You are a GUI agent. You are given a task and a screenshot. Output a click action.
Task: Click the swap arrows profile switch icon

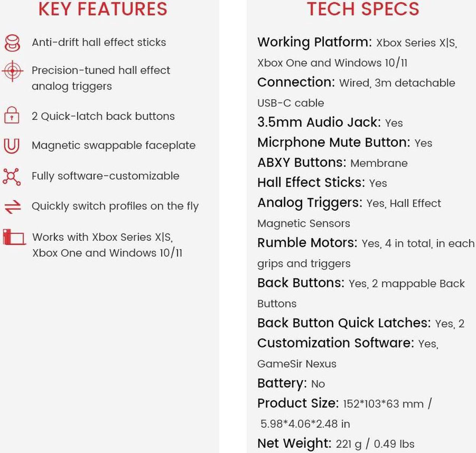pos(13,207)
